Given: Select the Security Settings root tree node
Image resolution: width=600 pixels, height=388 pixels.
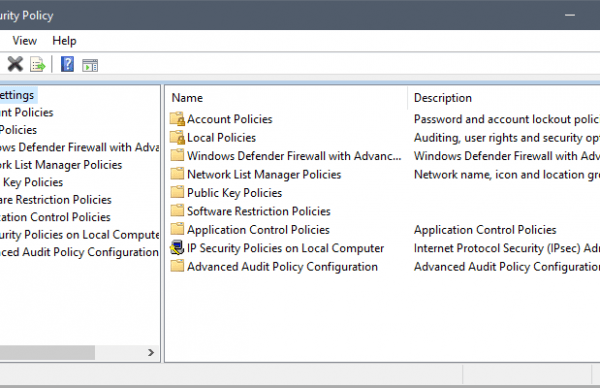Looking at the screenshot, I should tap(17, 95).
